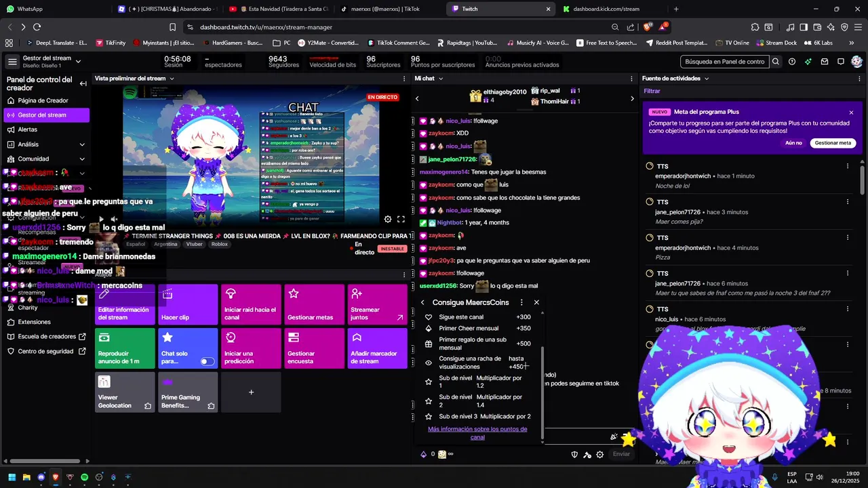Add a new quick action with plus

(x=251, y=392)
